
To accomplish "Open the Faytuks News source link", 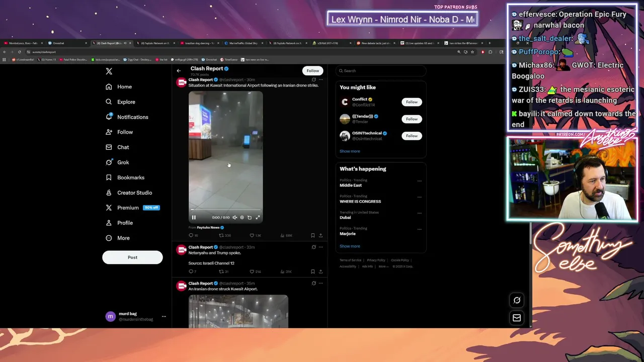I will coord(208,227).
